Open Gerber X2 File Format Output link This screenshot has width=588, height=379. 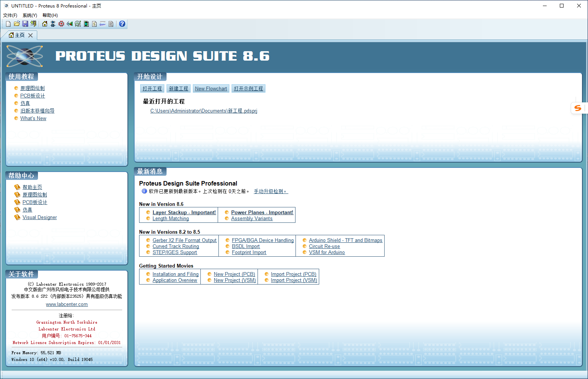click(185, 240)
